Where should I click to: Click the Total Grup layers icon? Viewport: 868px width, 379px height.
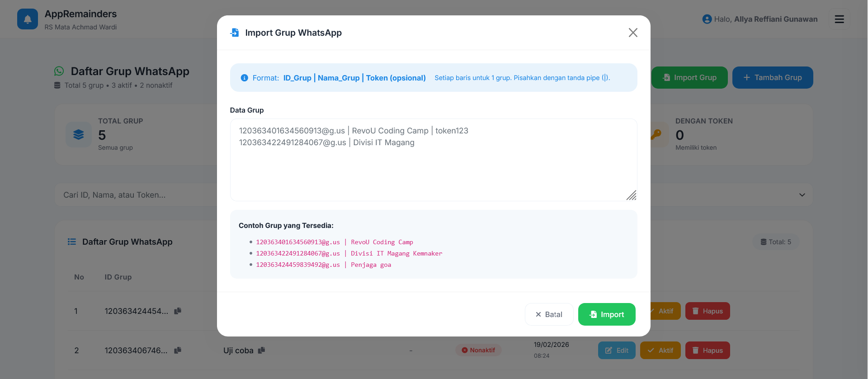click(79, 134)
